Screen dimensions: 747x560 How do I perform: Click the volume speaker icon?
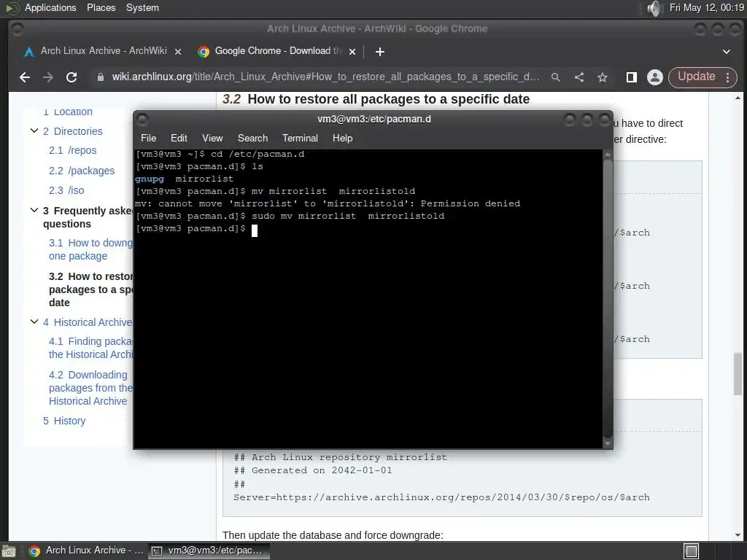click(x=655, y=8)
